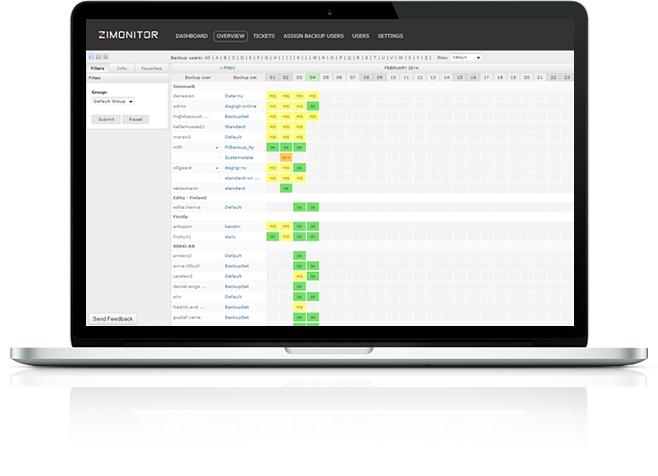Click the orange status cell for Systemstate
The height and width of the screenshot is (476, 658).
coord(286,157)
